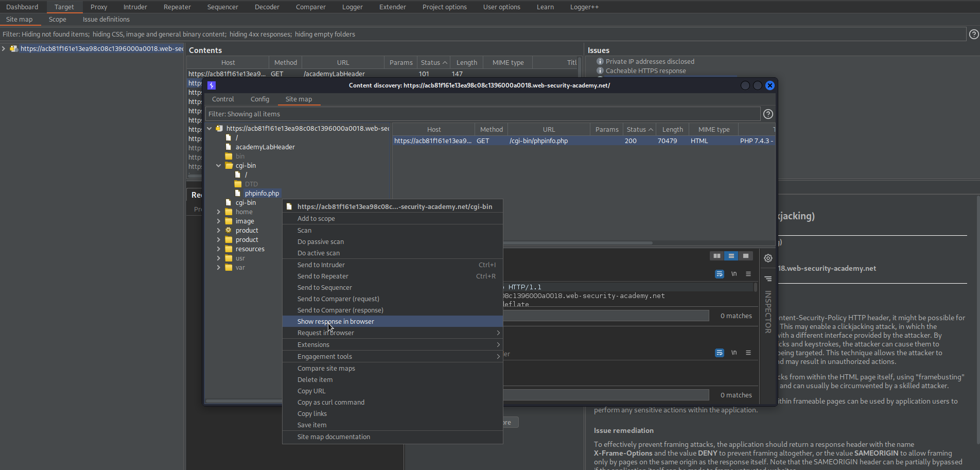Open Control tab in Content discovery
Viewport: 980px width, 470px height.
coord(223,99)
